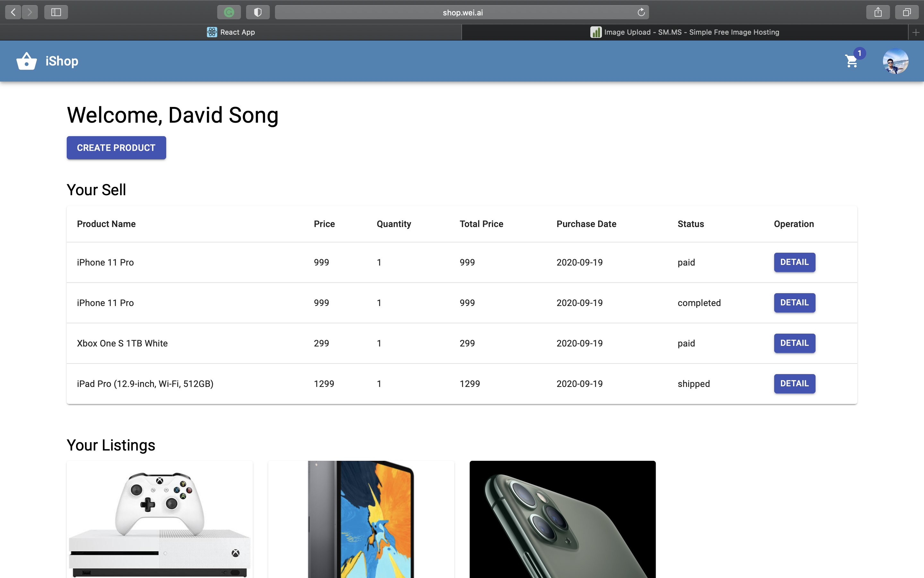Screen dimensions: 924x578
Task: Click the Operation column header
Action: pos(794,224)
